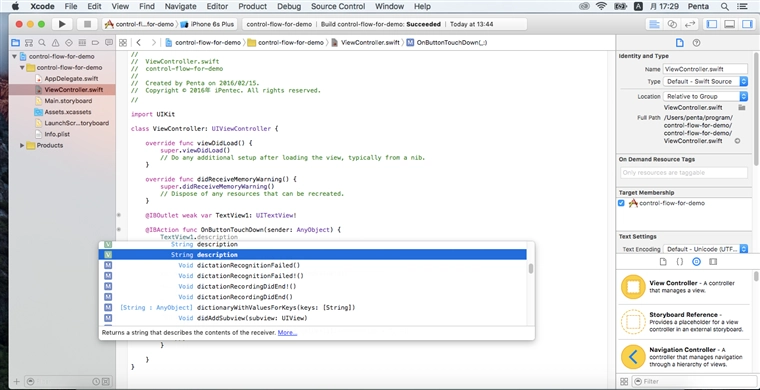Show the Media library

coord(713,262)
